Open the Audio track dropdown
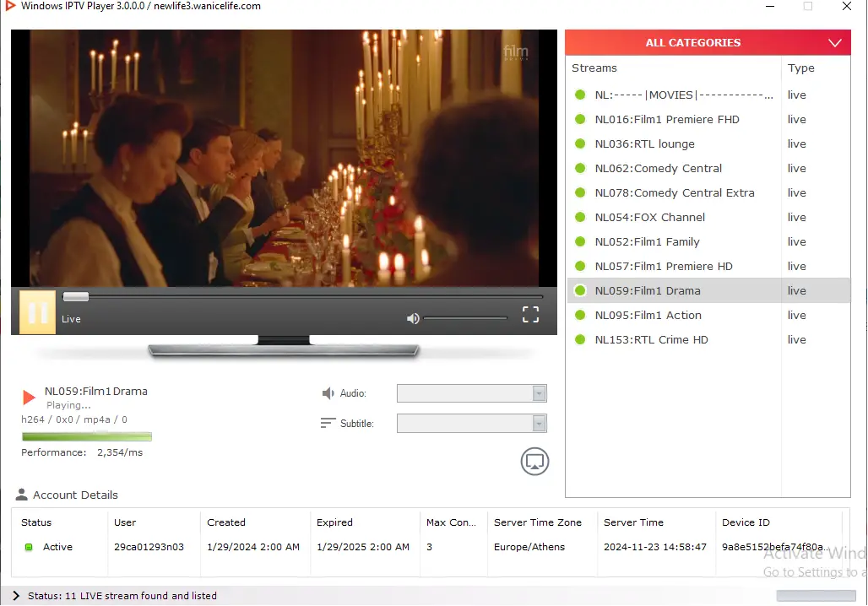This screenshot has width=868, height=606. 472,393
